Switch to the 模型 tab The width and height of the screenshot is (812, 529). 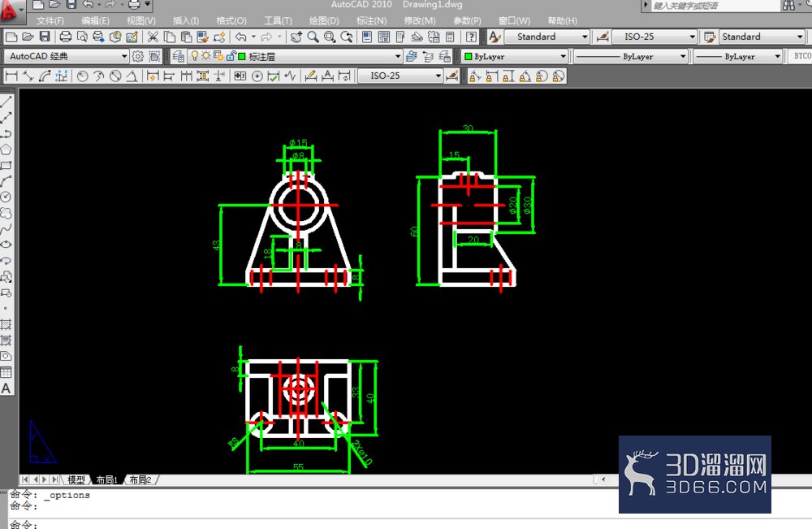[x=76, y=479]
